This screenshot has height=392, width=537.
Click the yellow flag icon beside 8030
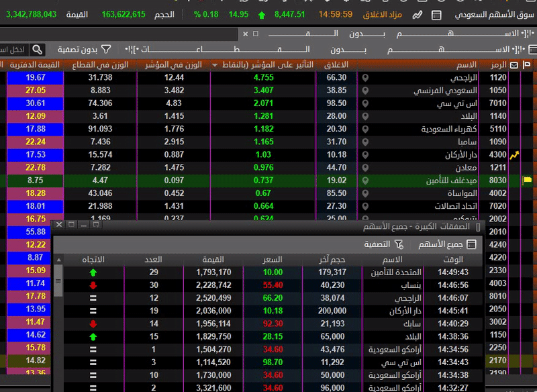pos(527,181)
